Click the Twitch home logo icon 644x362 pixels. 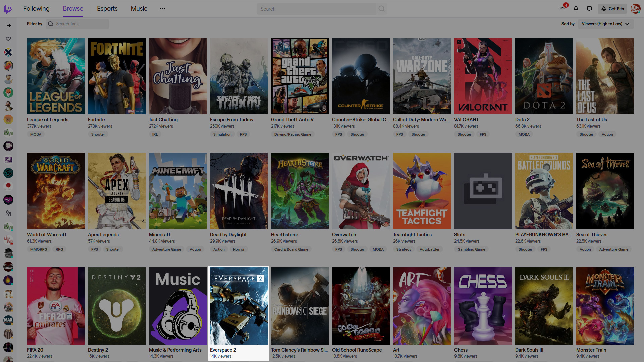tap(8, 8)
